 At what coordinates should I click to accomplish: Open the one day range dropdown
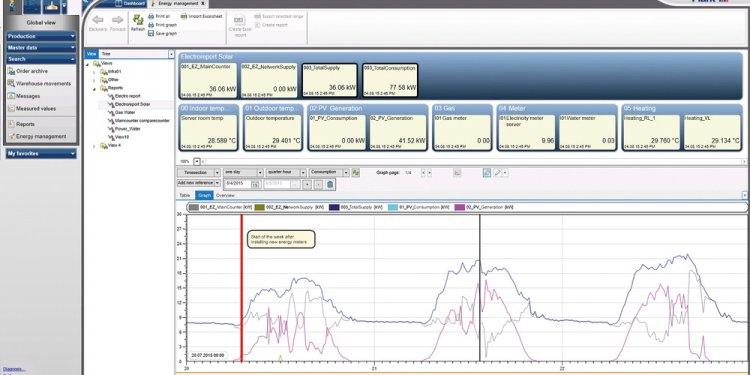click(x=260, y=173)
